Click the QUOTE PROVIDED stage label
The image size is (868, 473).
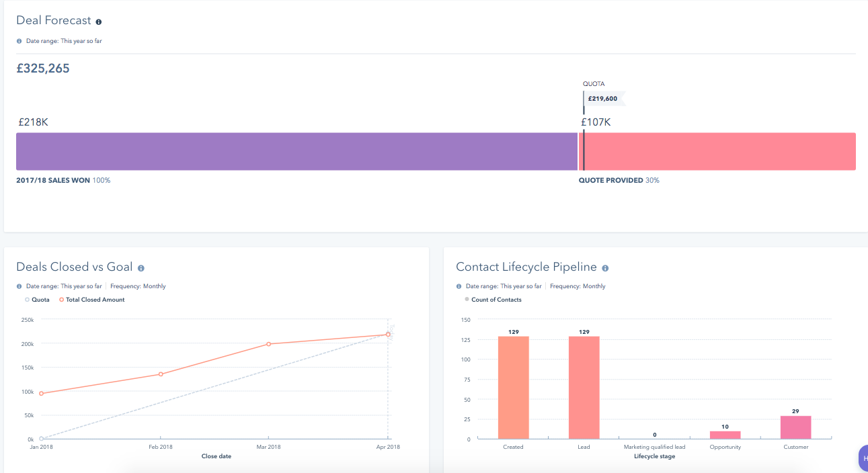tap(610, 181)
